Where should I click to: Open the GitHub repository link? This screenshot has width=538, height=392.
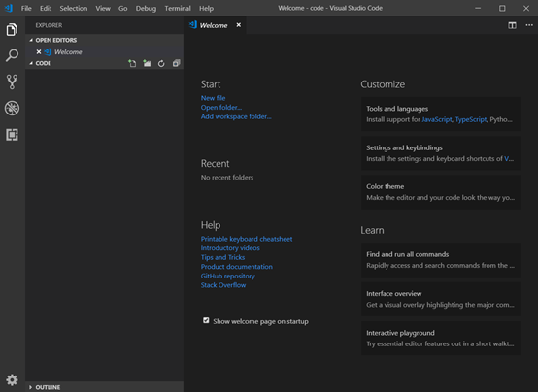tap(228, 276)
